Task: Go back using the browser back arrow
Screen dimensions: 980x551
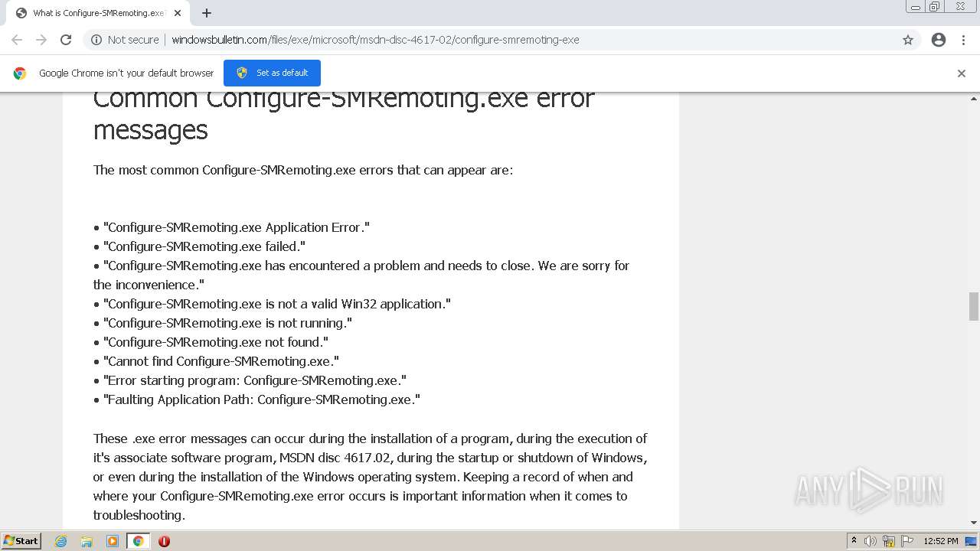Action: click(x=17, y=40)
